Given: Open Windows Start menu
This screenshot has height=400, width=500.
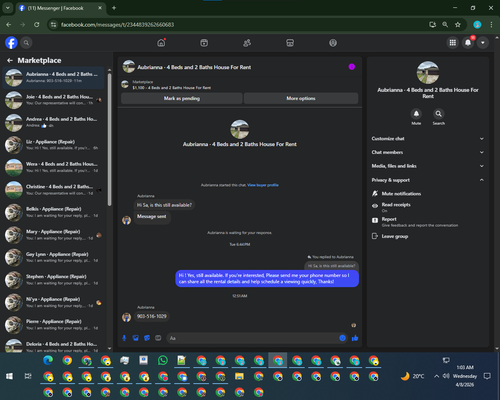Looking at the screenshot, I should (x=9, y=376).
